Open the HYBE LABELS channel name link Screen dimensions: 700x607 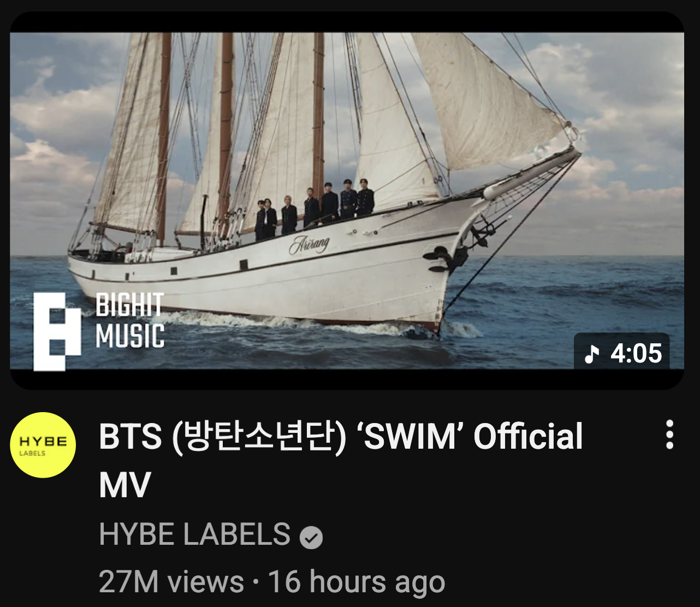(194, 534)
